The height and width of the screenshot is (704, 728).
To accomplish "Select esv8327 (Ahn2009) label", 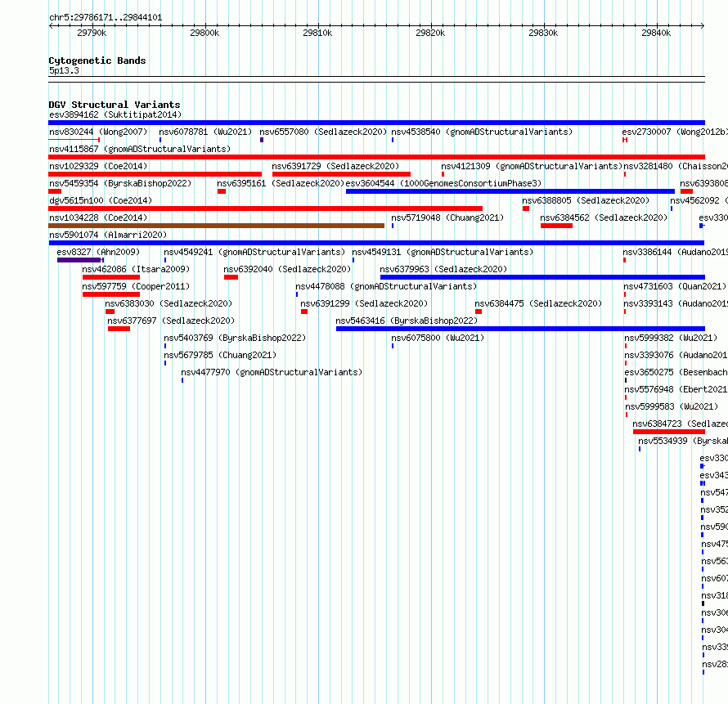I will click(98, 252).
